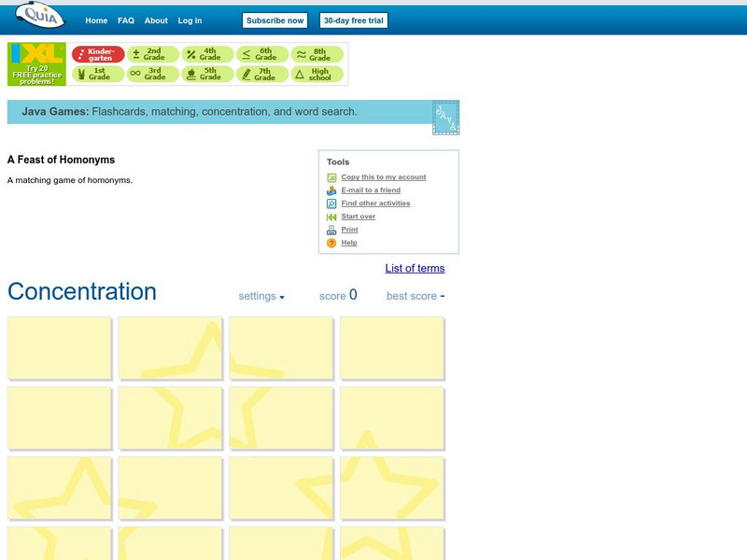Click the score 0 display

pos(338,295)
